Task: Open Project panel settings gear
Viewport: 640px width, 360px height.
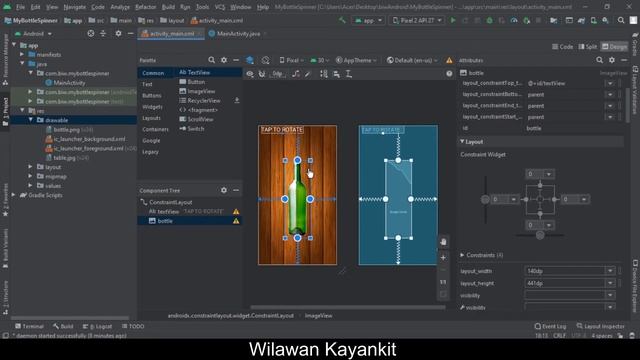Action: click(118, 33)
